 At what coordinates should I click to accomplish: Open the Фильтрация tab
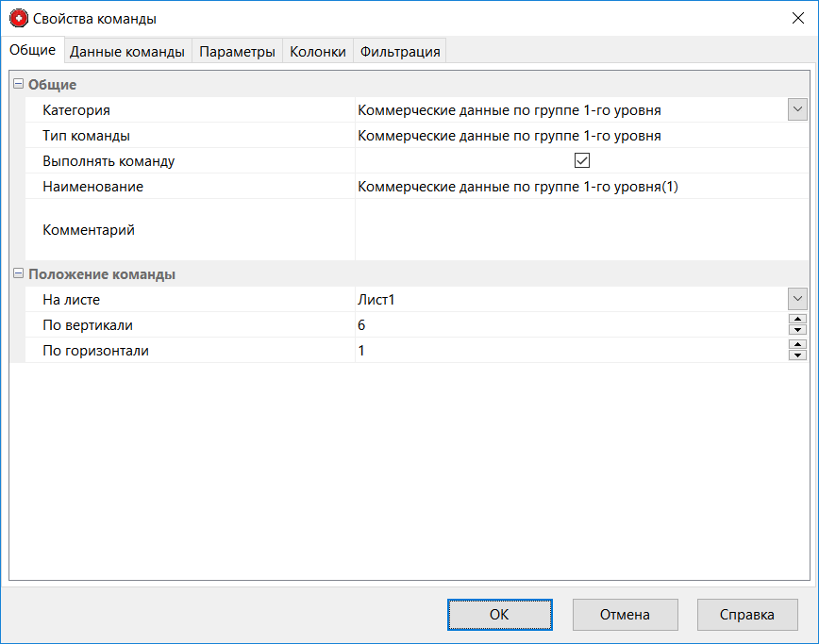pyautogui.click(x=400, y=52)
